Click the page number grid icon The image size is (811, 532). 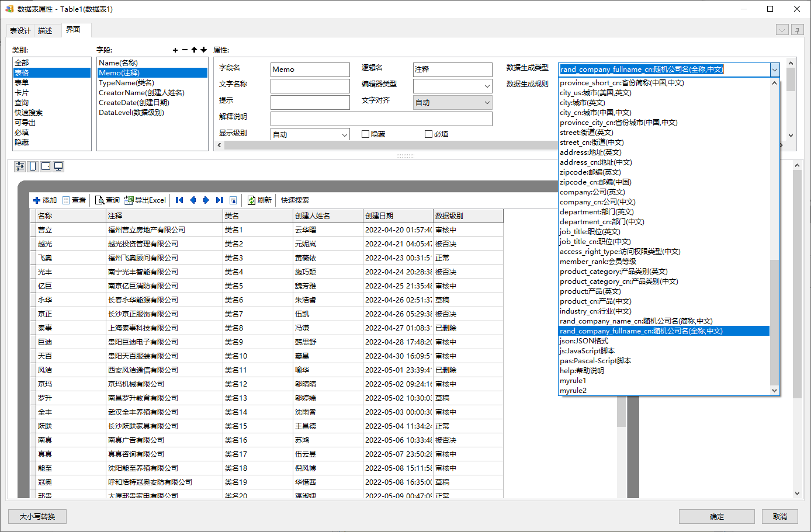point(233,200)
